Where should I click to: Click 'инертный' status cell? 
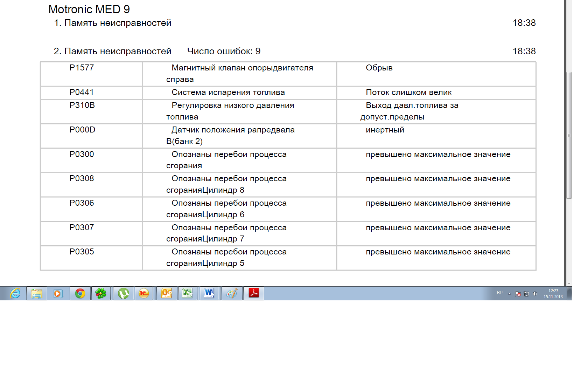[x=436, y=136]
